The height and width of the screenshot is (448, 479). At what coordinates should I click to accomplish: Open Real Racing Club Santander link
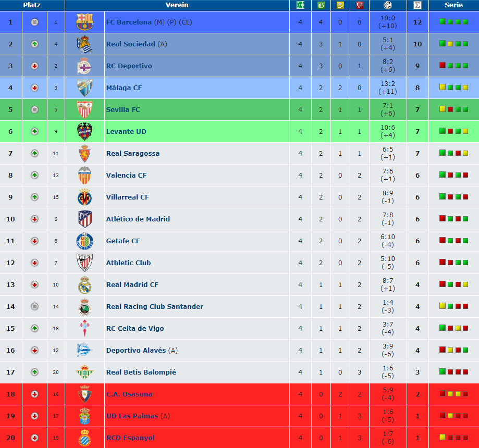pyautogui.click(x=155, y=307)
